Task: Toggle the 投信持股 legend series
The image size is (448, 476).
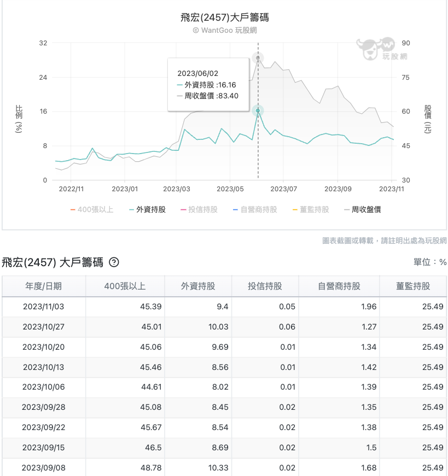Action: [x=199, y=209]
